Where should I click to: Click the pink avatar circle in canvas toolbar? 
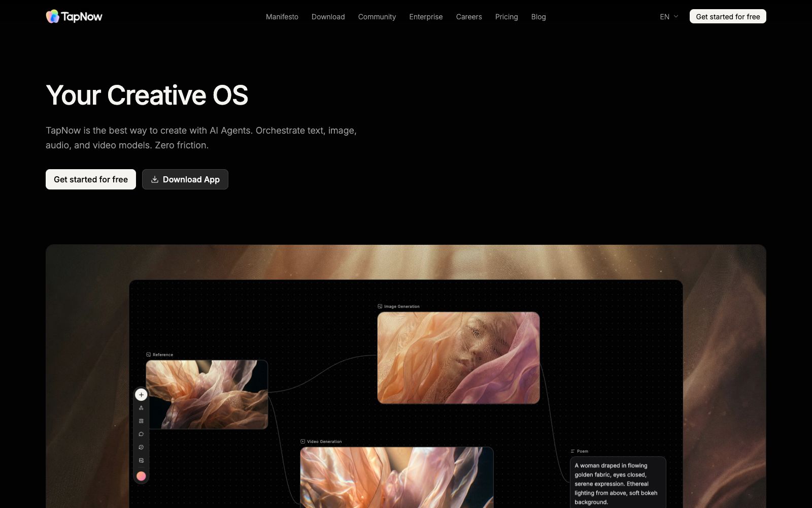click(x=141, y=476)
